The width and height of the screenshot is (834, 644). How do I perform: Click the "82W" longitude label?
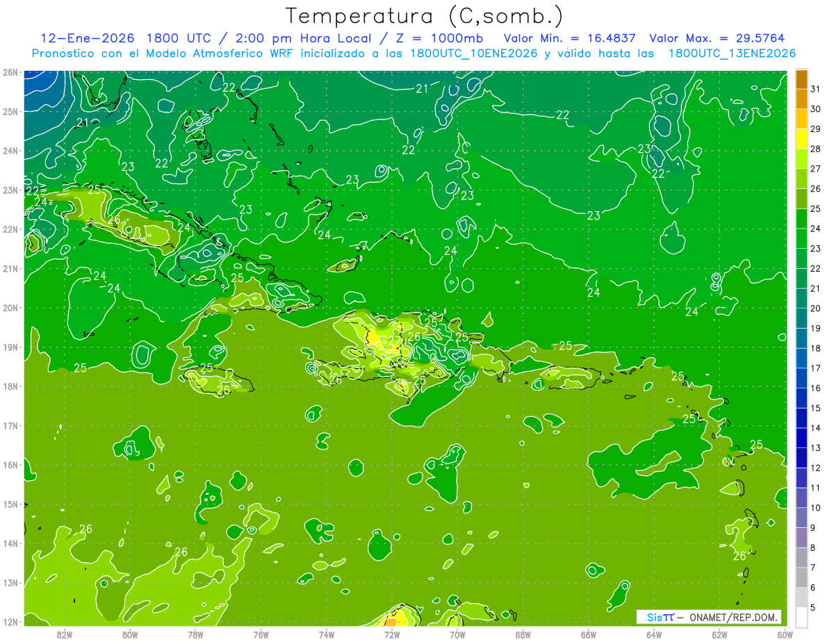click(65, 634)
